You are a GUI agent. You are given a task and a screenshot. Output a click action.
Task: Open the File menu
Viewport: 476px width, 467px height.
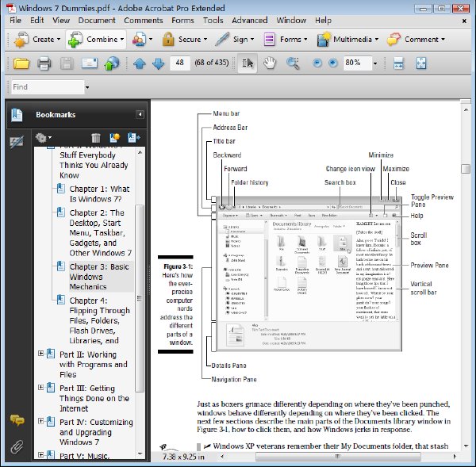[15, 21]
